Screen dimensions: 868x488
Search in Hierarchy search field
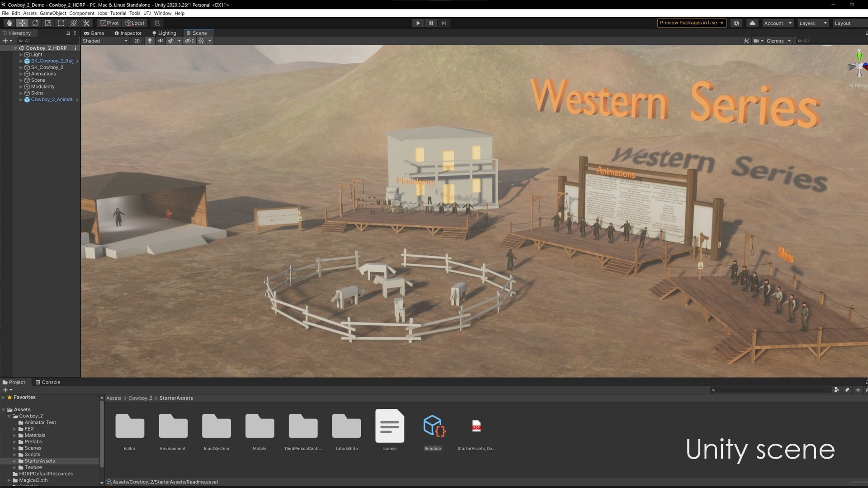pos(48,41)
